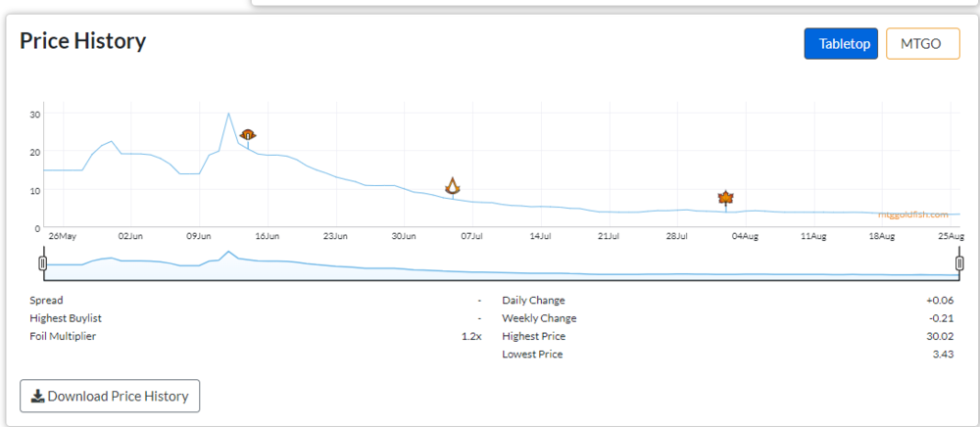
Task: Click the Lowest Price value 3.43
Action: click(x=947, y=354)
